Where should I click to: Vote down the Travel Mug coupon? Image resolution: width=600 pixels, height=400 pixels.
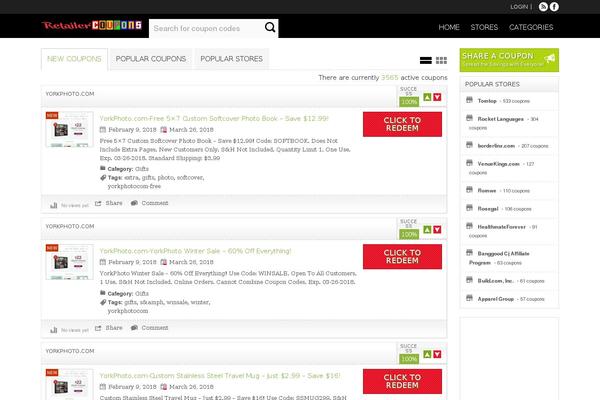[x=437, y=354]
